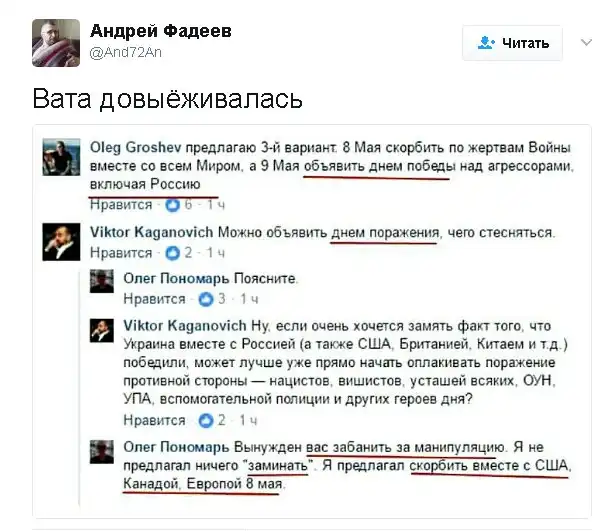Click Олег Пономарь avatar beside Поясните

pos(102,281)
